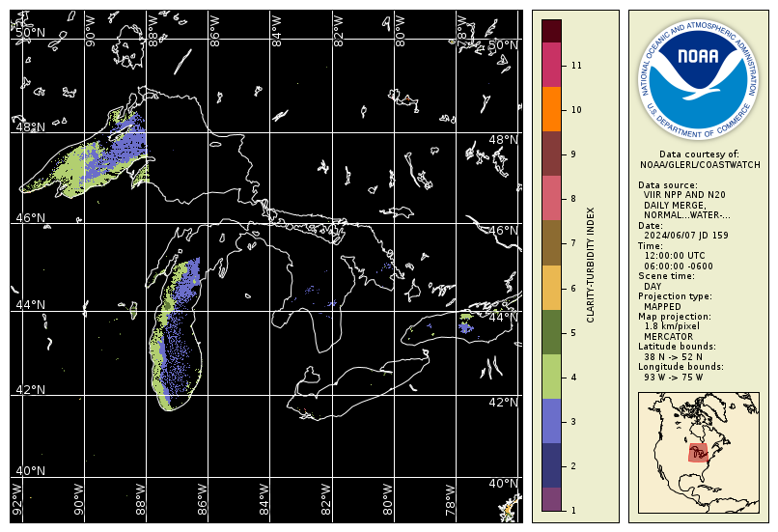Image resolution: width=778 pixels, height=532 pixels.
Task: Click the 48°N label on left map edge
Action: point(30,127)
